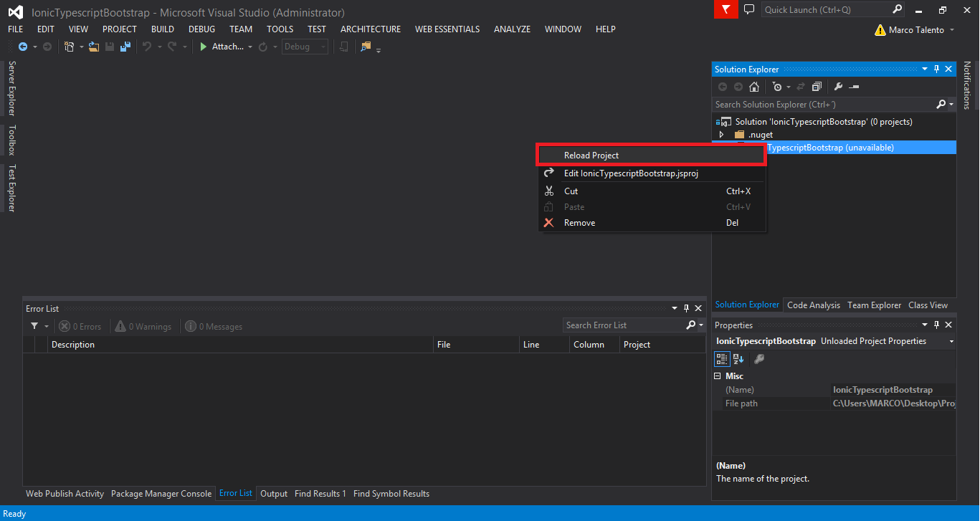980x521 pixels.
Task: Click the (Name) property value IonicTypescriptBootstrap
Action: 893,390
